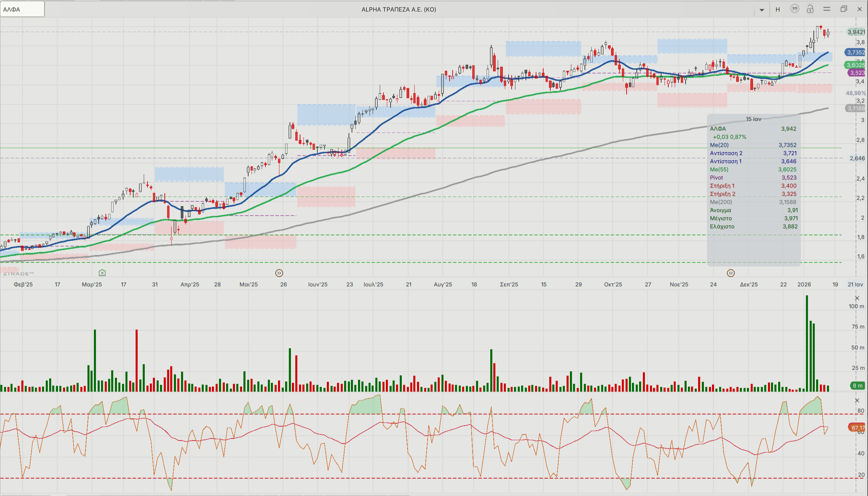Select Στήριξη 1 row in data tooltip

point(753,186)
